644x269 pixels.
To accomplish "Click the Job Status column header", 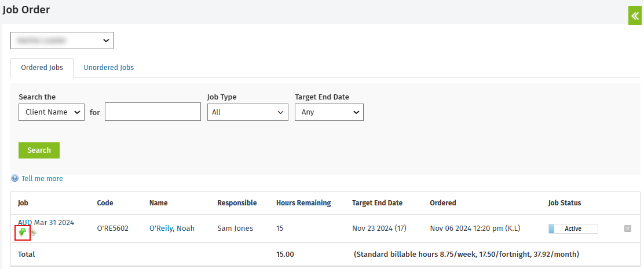I will 565,202.
